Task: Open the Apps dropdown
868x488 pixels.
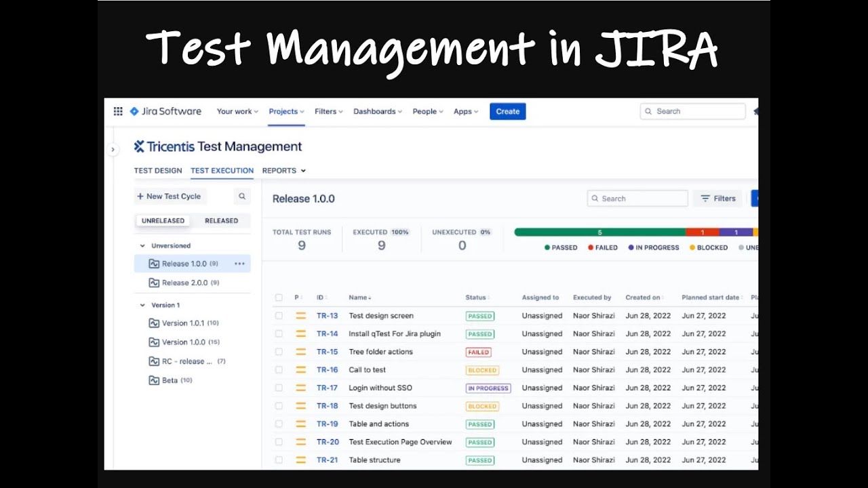Action: 466,112
